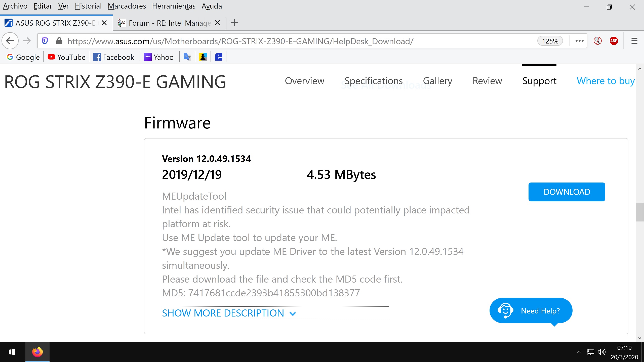The width and height of the screenshot is (644, 362).
Task: Switch to the Forum RE: Intel Manage tab
Action: pyautogui.click(x=170, y=23)
